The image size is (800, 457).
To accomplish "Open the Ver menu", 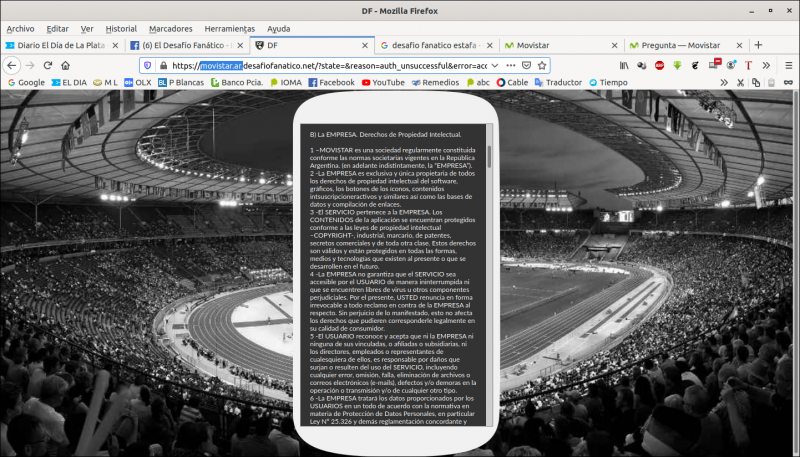I will 87,29.
